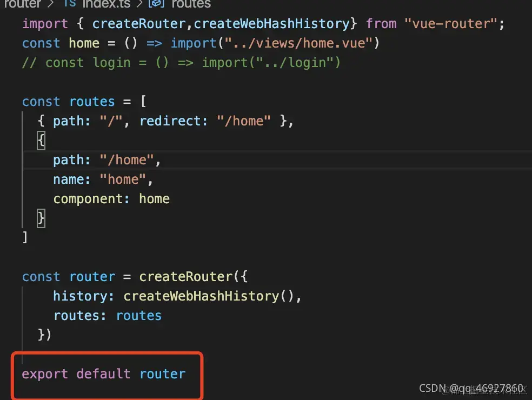Screen dimensions: 532x400
Task: Click 'routes' in 'const routes = ['
Action: 92,102
